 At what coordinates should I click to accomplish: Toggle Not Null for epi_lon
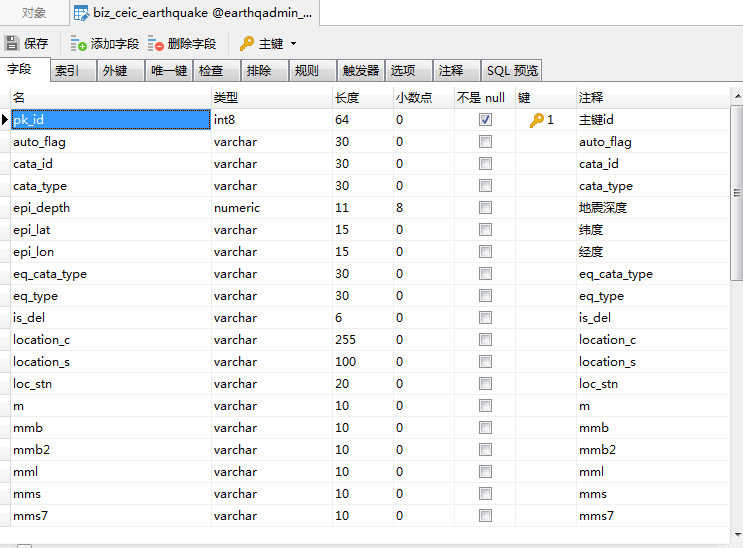coord(485,252)
